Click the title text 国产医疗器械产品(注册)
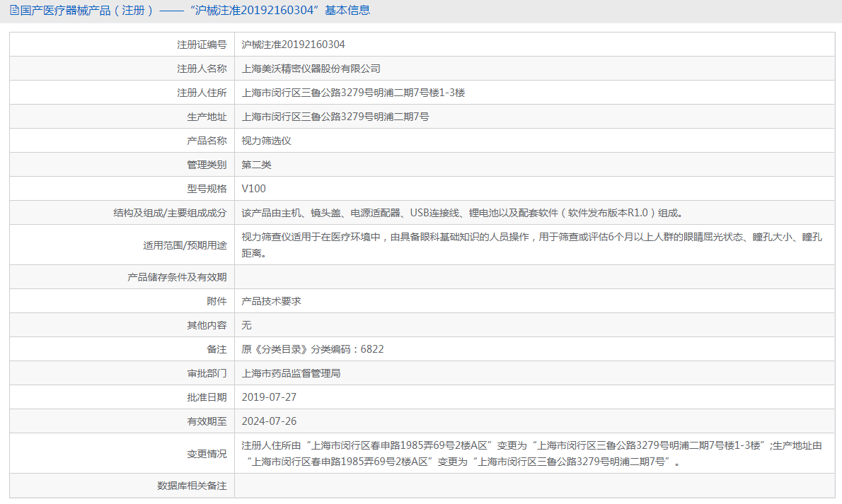The width and height of the screenshot is (842, 504). (x=86, y=10)
